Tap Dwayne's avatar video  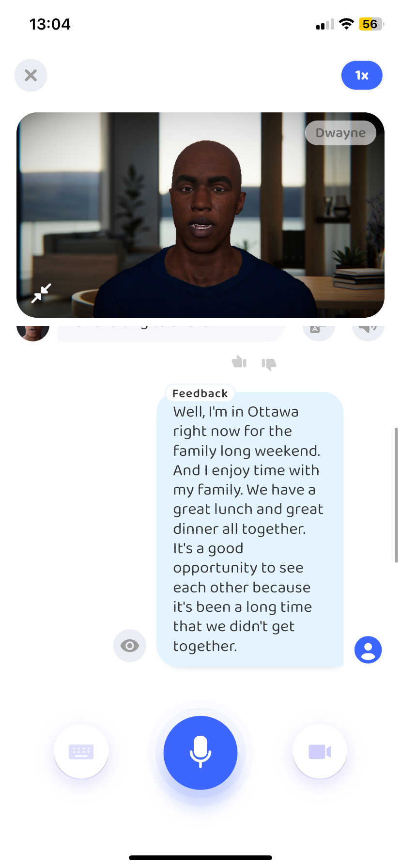tap(200, 215)
